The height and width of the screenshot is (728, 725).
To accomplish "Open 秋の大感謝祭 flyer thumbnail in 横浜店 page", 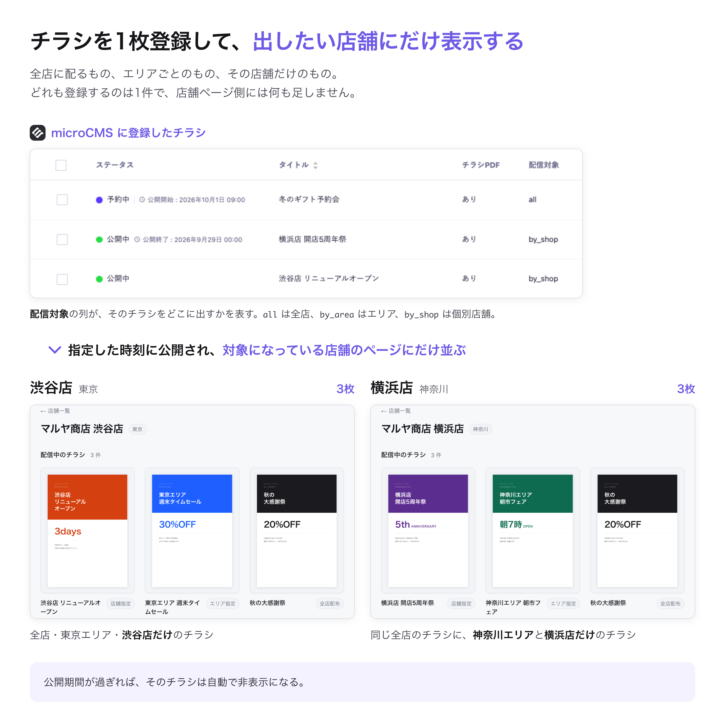I will (637, 530).
